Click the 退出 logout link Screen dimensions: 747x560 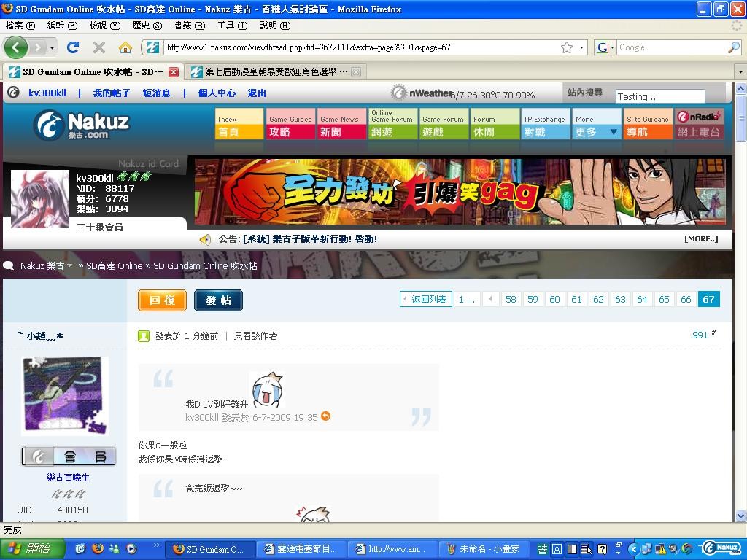pos(257,93)
